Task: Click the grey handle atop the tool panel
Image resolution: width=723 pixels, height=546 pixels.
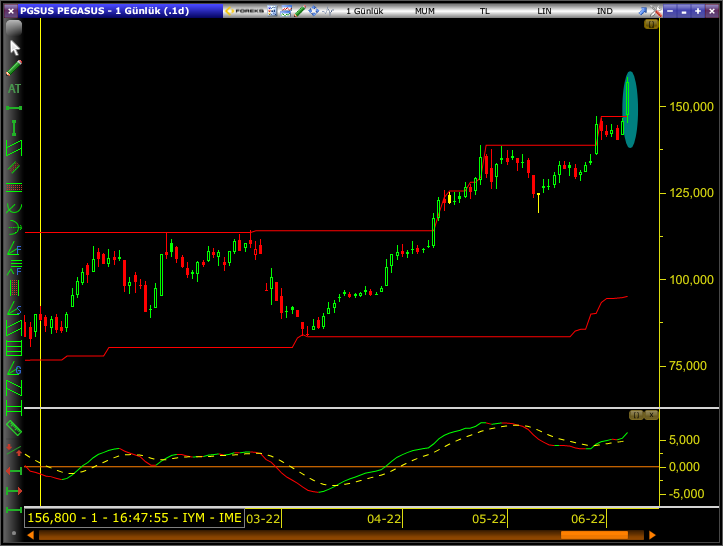Action: pos(14,28)
